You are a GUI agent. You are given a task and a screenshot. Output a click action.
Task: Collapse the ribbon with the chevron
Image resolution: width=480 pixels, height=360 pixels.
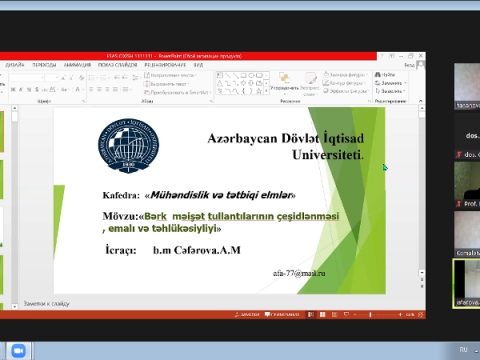[421, 101]
